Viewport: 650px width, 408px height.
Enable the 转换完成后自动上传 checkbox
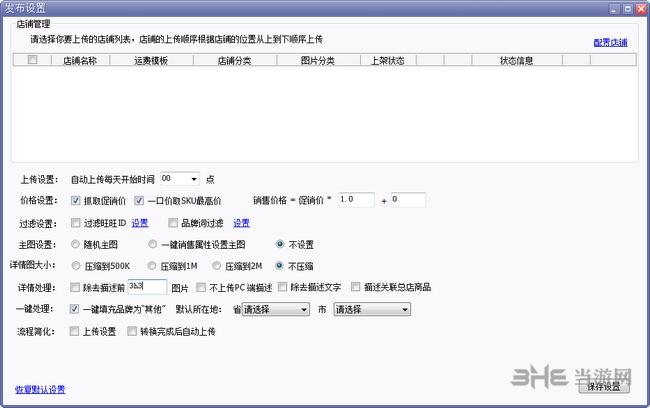(x=132, y=331)
